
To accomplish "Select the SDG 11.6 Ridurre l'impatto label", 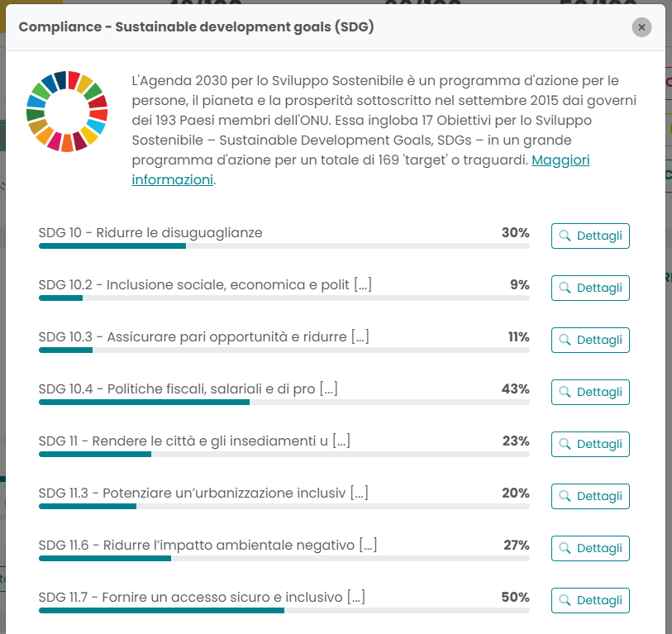I will pos(207,546).
